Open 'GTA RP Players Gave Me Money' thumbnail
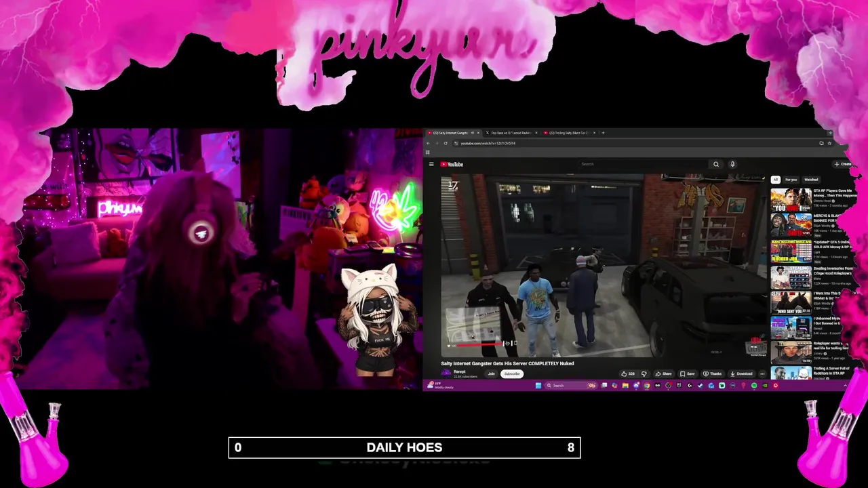 pyautogui.click(x=791, y=200)
